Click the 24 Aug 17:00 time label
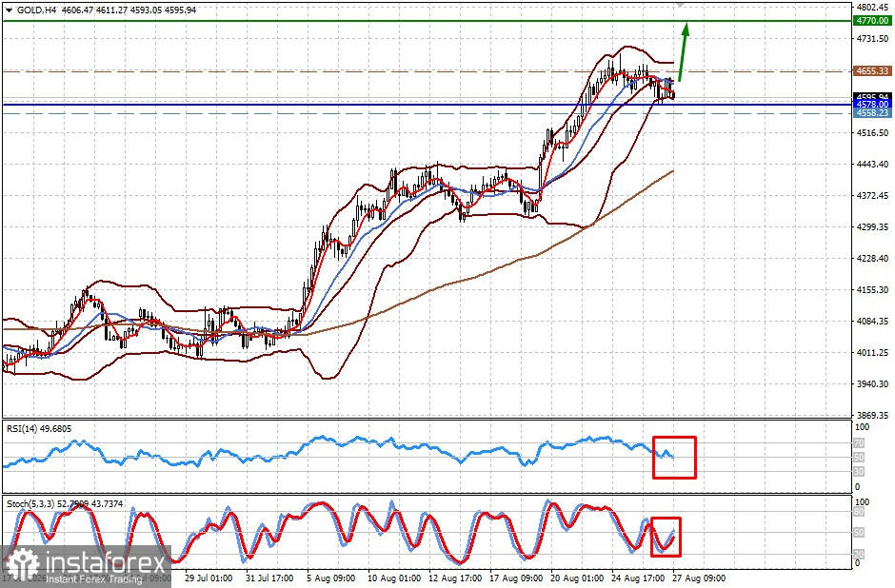 pyautogui.click(x=638, y=578)
